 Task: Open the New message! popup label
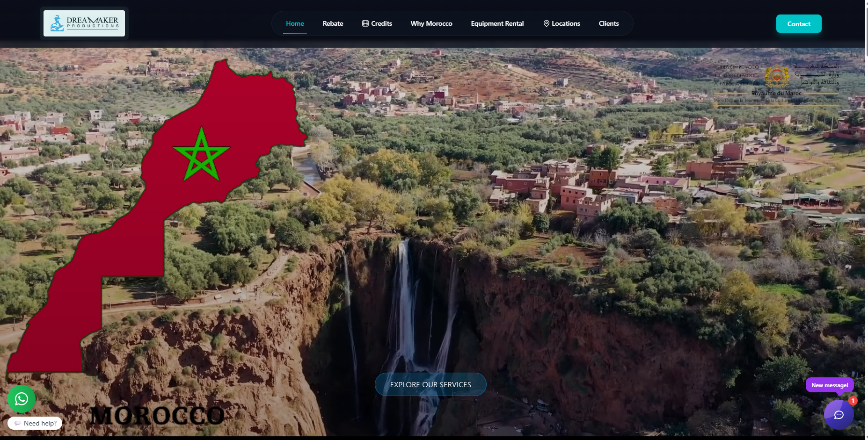[830, 385]
